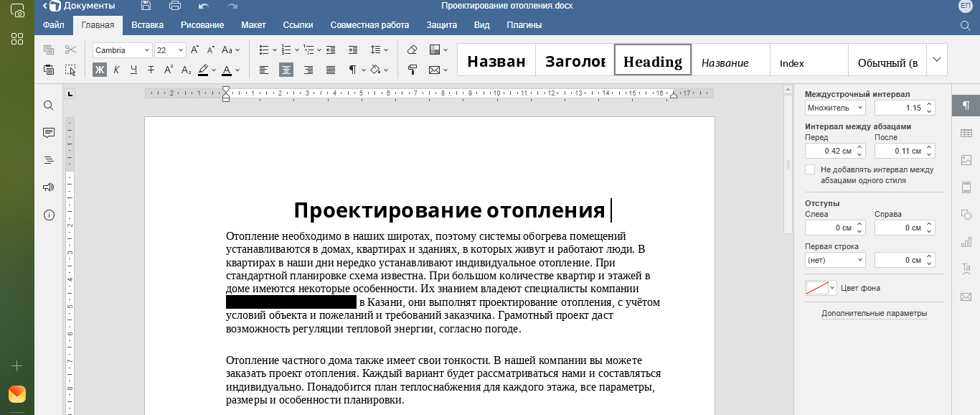
Task: Decrease font size with the smaller A
Action: 210,50
